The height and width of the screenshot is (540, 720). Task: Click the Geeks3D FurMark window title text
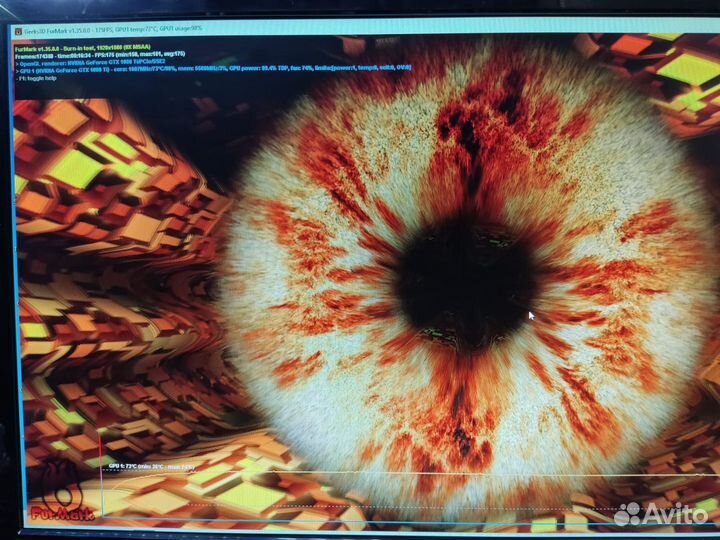(x=113, y=30)
